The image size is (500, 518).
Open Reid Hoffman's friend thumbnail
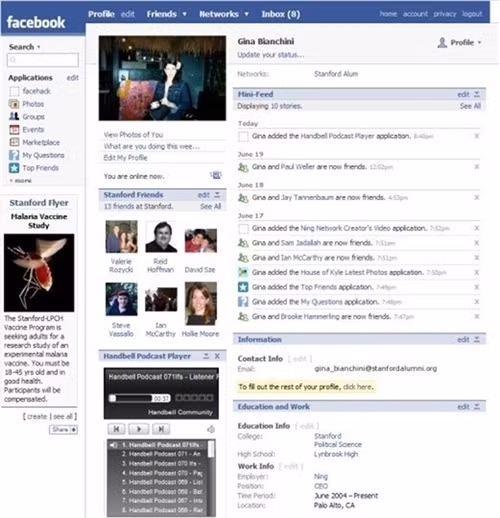tap(161, 237)
